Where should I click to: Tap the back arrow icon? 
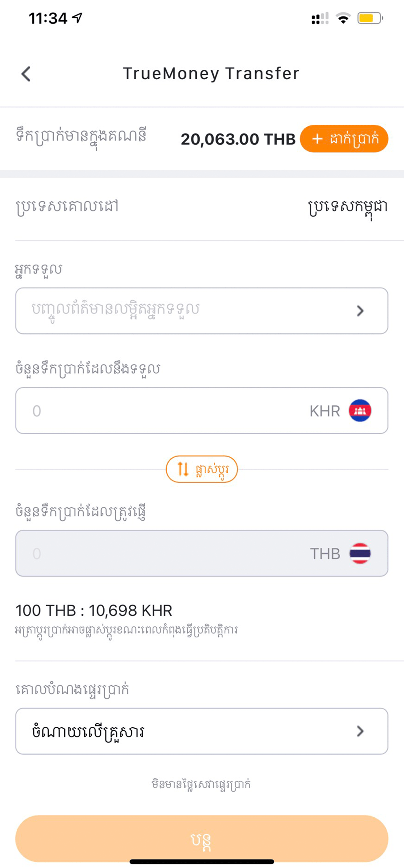pyautogui.click(x=26, y=74)
